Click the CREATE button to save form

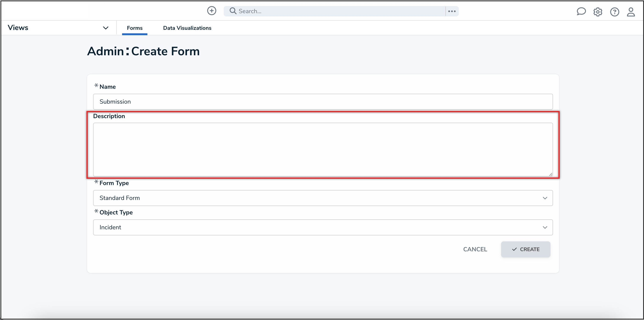(526, 249)
